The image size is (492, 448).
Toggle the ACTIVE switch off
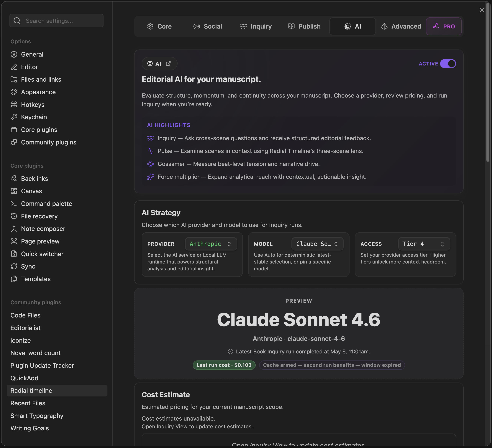coord(448,64)
